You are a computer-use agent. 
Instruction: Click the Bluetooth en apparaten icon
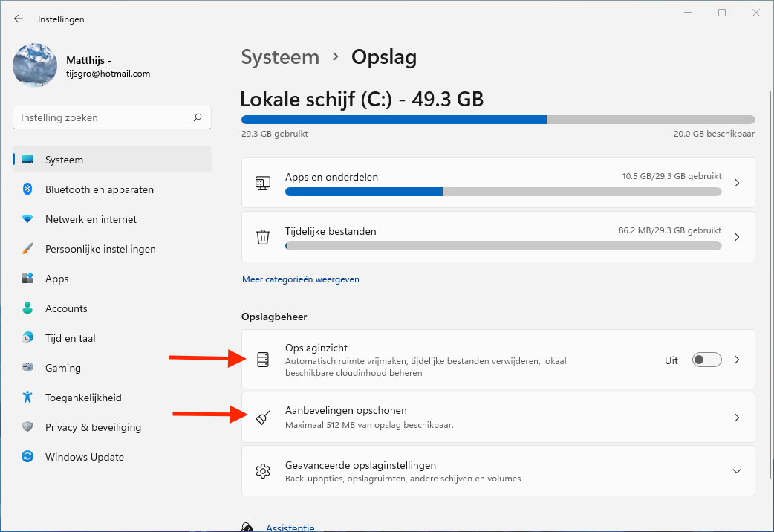[x=27, y=189]
